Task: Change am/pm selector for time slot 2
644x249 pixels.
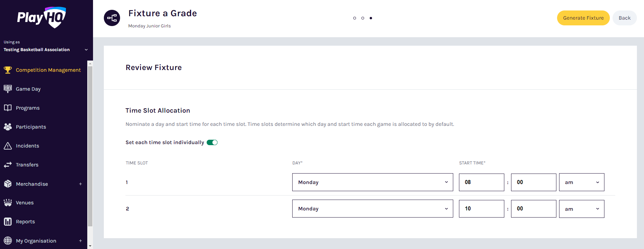Action: 581,209
